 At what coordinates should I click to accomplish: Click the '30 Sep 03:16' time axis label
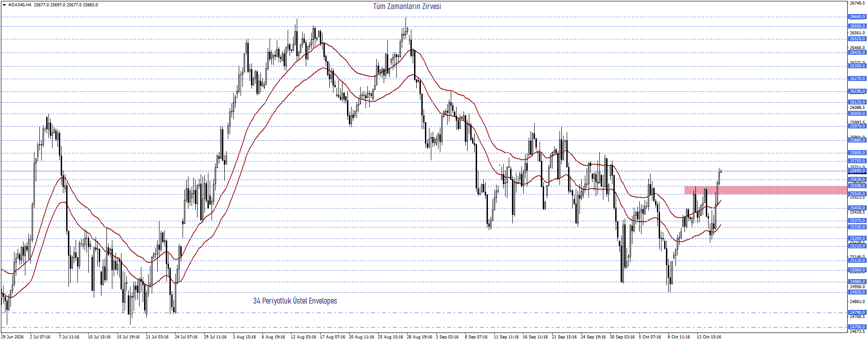tap(622, 337)
